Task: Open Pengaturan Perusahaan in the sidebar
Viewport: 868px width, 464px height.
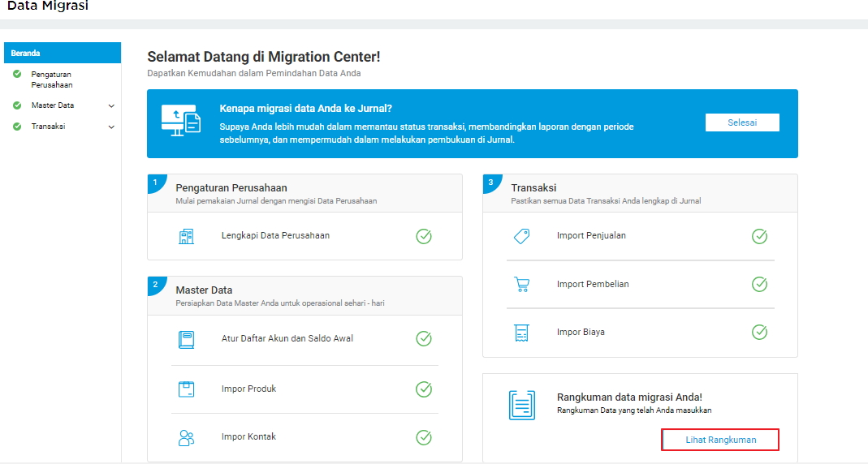Action: coord(51,79)
